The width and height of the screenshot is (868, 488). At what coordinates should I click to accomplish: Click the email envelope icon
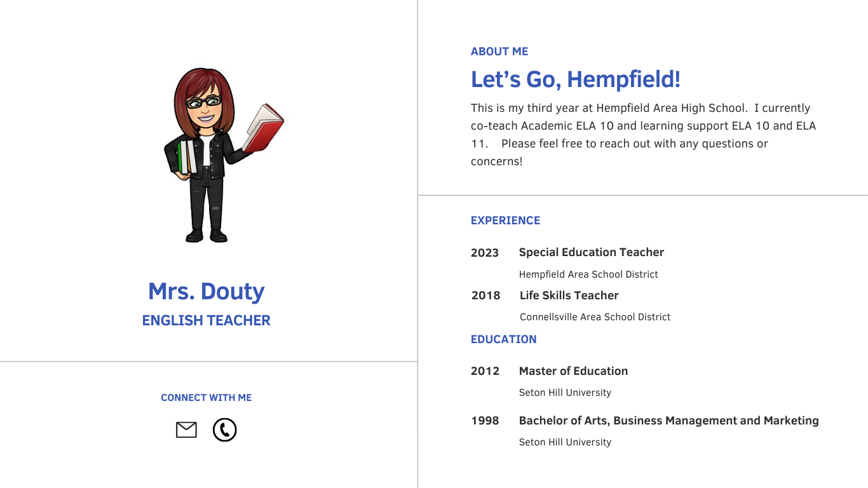coord(186,430)
